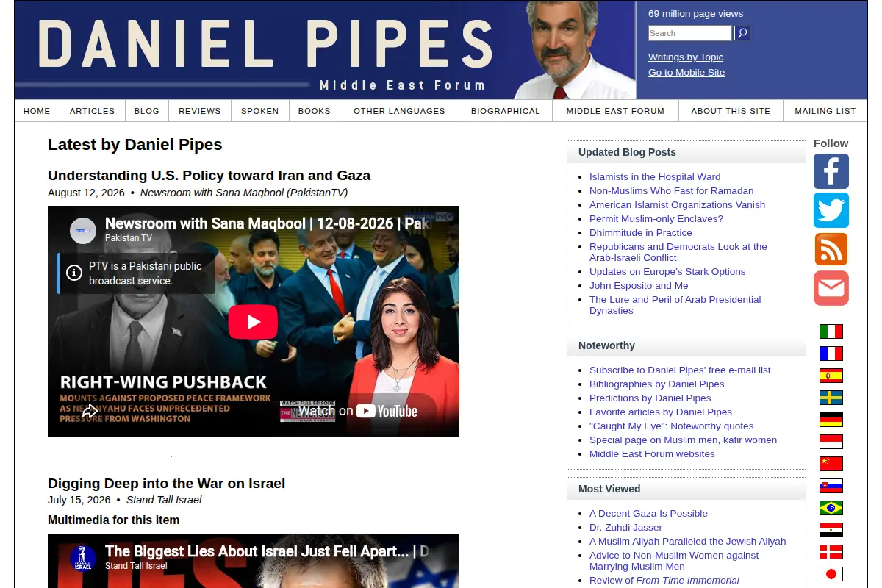Open Non-Muslims Who Fast for Ramadan post

tap(672, 190)
